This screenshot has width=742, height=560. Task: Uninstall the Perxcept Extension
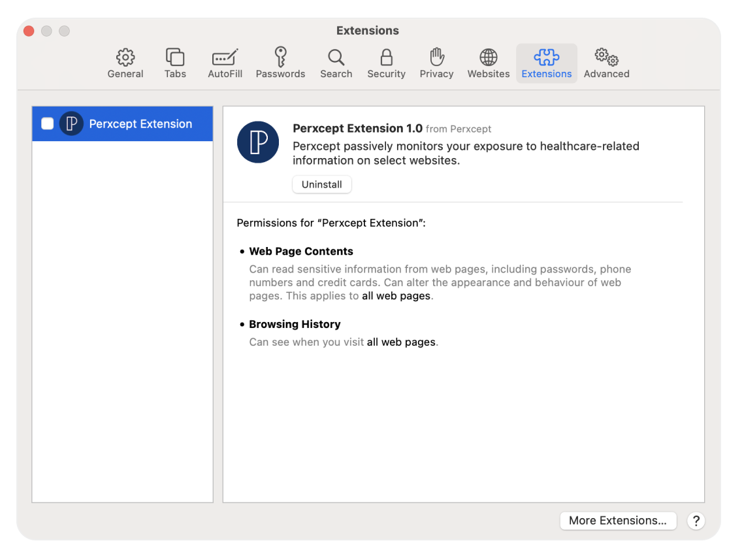(322, 185)
